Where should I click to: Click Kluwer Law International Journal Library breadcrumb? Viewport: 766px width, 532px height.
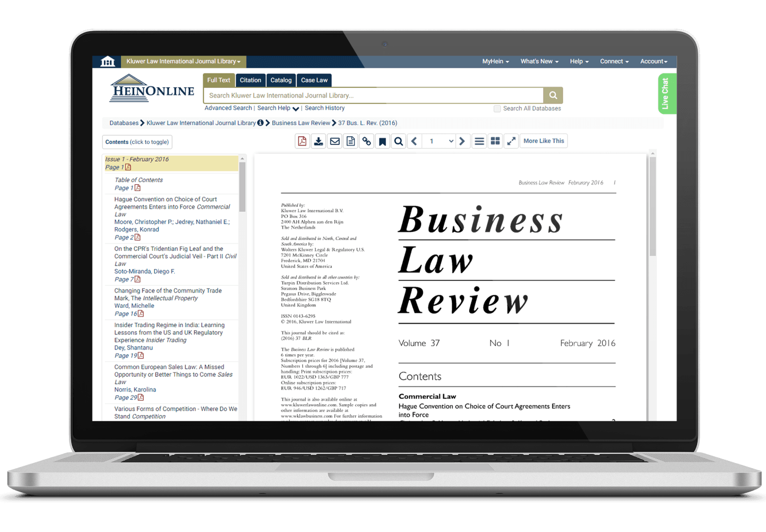[201, 123]
